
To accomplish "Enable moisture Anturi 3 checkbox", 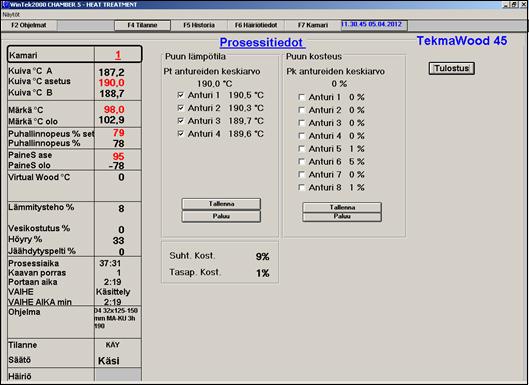I will [302, 123].
